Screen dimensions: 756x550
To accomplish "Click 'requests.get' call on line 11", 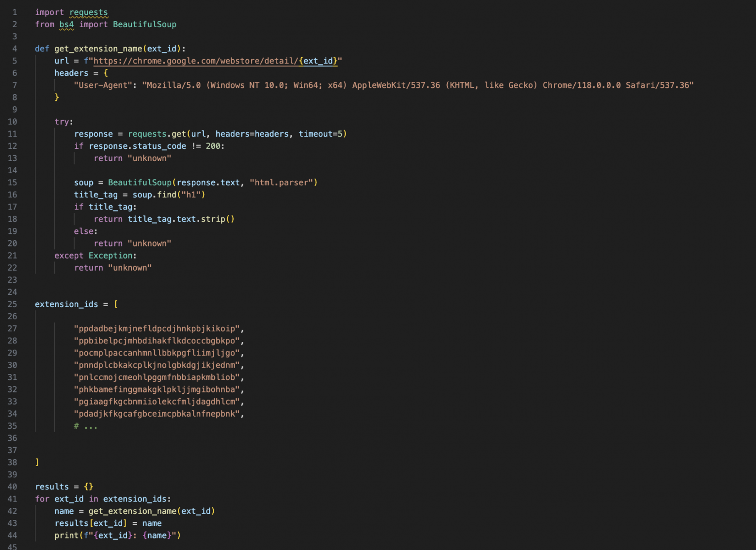I will (157, 134).
